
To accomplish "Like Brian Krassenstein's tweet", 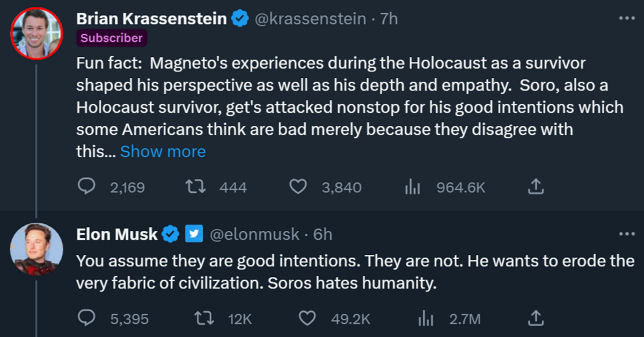I will point(297,187).
